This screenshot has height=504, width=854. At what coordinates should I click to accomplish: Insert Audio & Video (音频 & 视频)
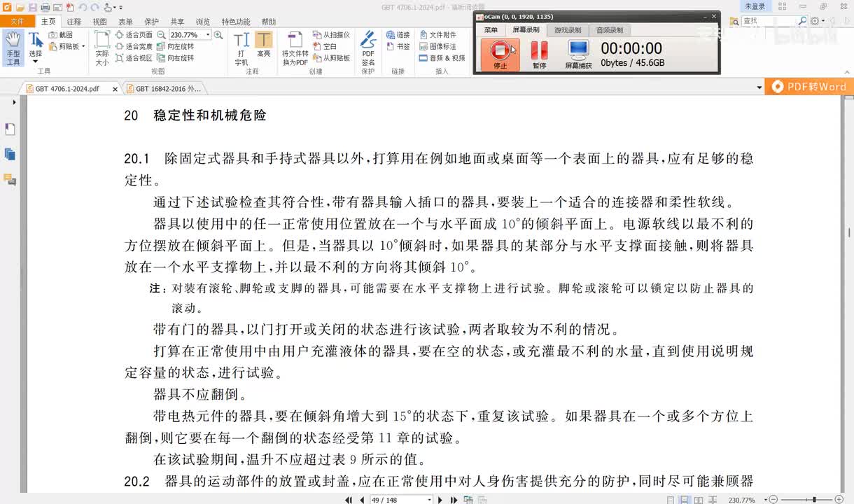click(442, 58)
